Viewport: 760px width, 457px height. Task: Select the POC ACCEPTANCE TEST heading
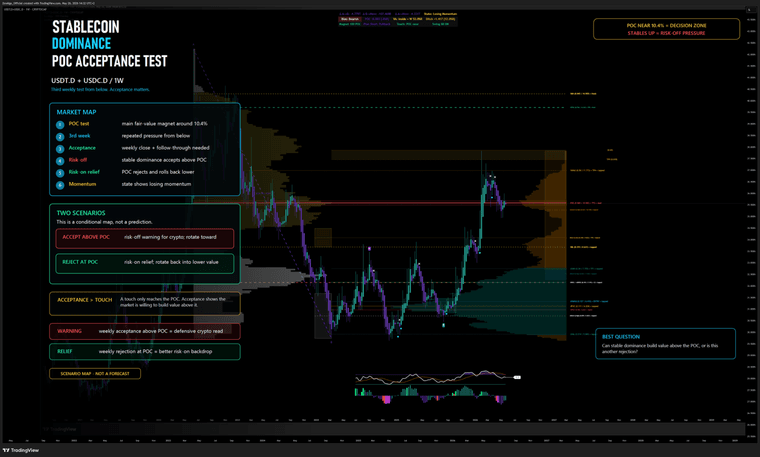pos(110,61)
